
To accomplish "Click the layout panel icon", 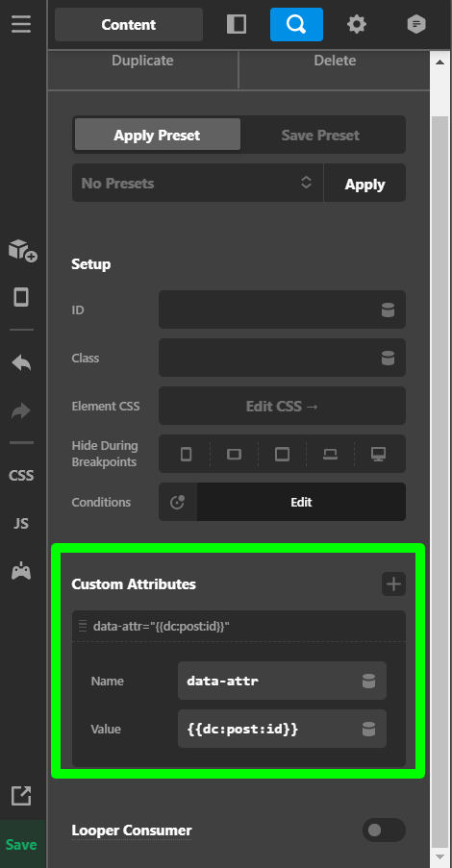I will 237,24.
